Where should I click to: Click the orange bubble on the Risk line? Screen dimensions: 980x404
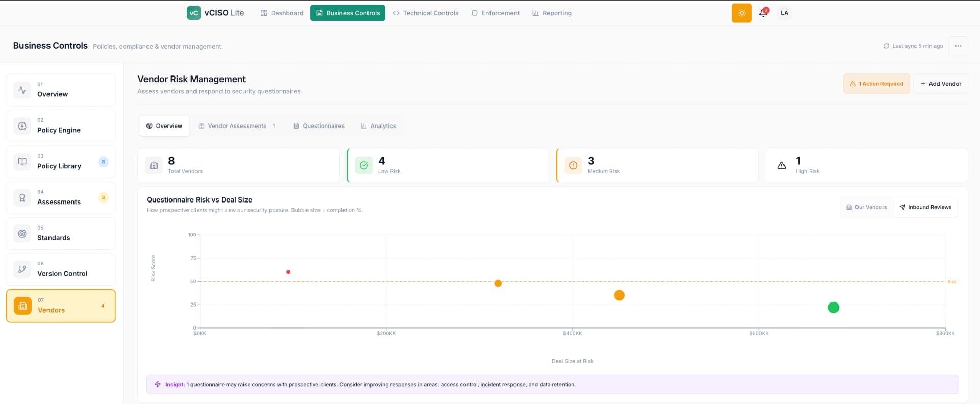coord(498,283)
